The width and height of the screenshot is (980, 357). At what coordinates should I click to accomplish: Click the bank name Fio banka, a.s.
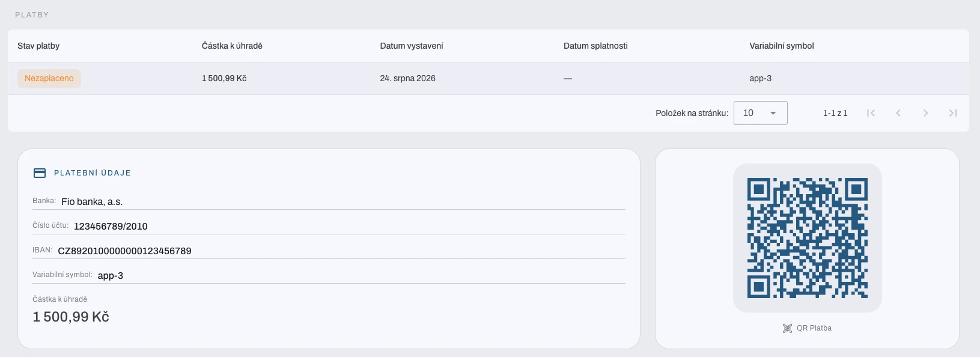(92, 202)
